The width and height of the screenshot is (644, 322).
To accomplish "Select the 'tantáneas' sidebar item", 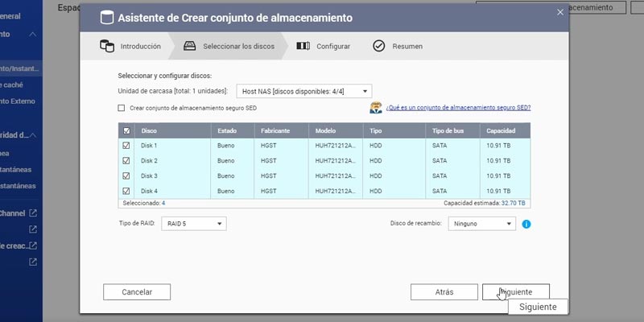I will (x=16, y=170).
